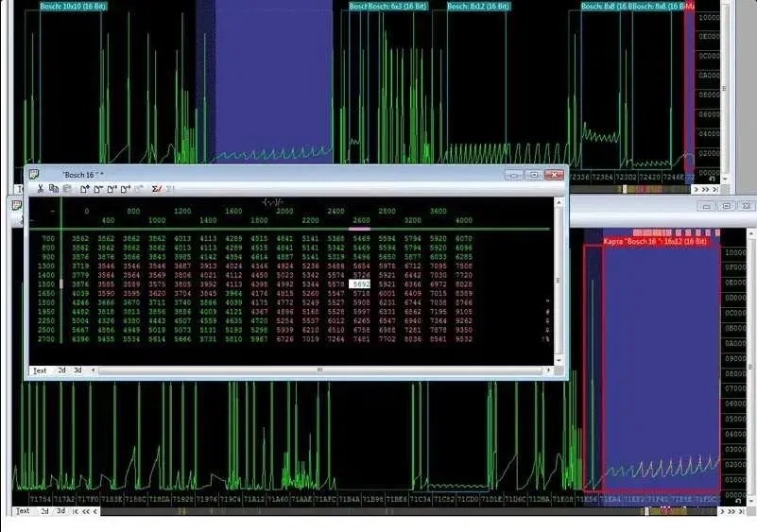Click the red Sigma icon in map toolbar
The image size is (757, 532).
tap(157, 188)
